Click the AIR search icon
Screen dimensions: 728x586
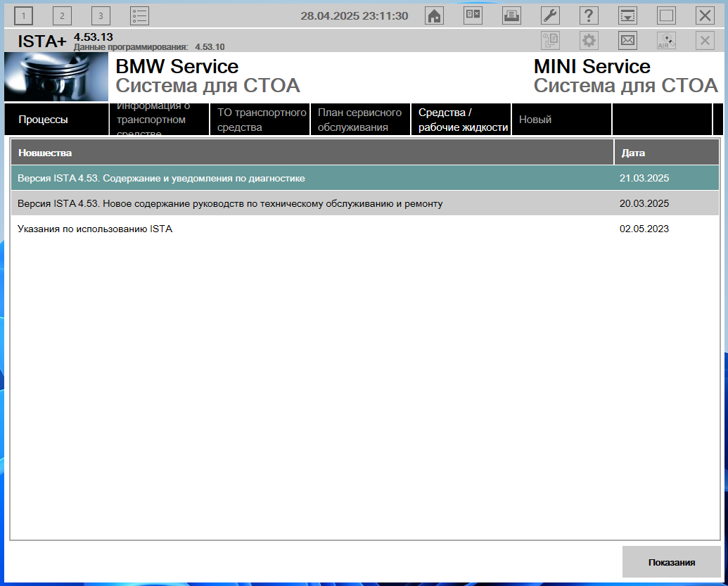666,40
